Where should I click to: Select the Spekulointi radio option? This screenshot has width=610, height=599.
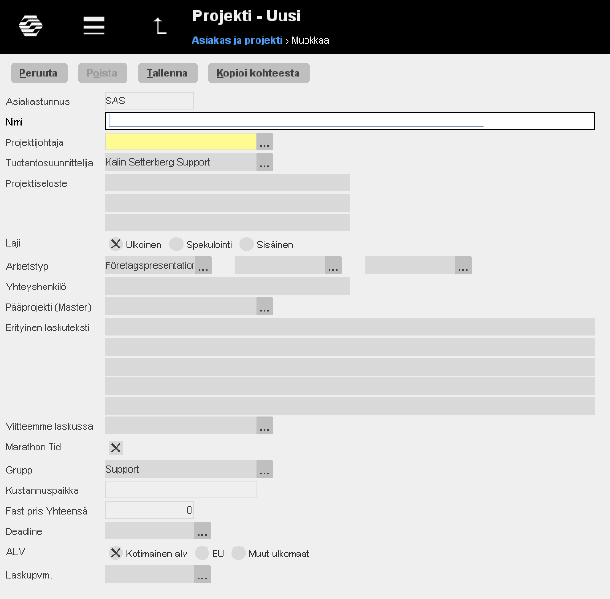click(176, 244)
